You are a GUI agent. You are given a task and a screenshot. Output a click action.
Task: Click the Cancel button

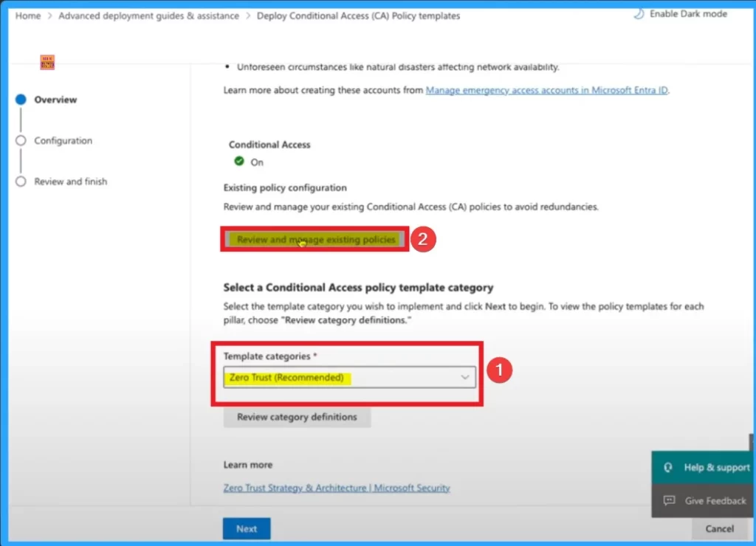[x=719, y=528]
